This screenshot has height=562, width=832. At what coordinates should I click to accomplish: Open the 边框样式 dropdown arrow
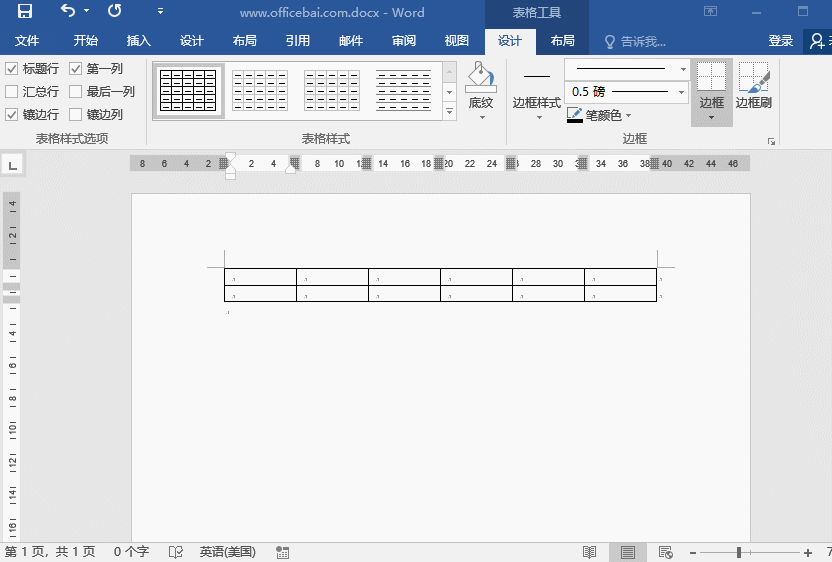539,117
